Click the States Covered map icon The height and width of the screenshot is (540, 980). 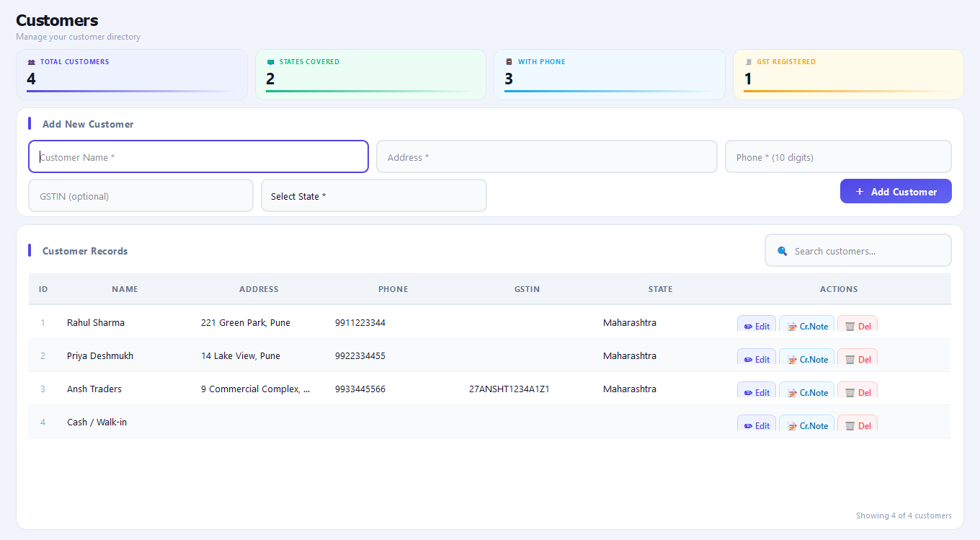click(x=270, y=62)
